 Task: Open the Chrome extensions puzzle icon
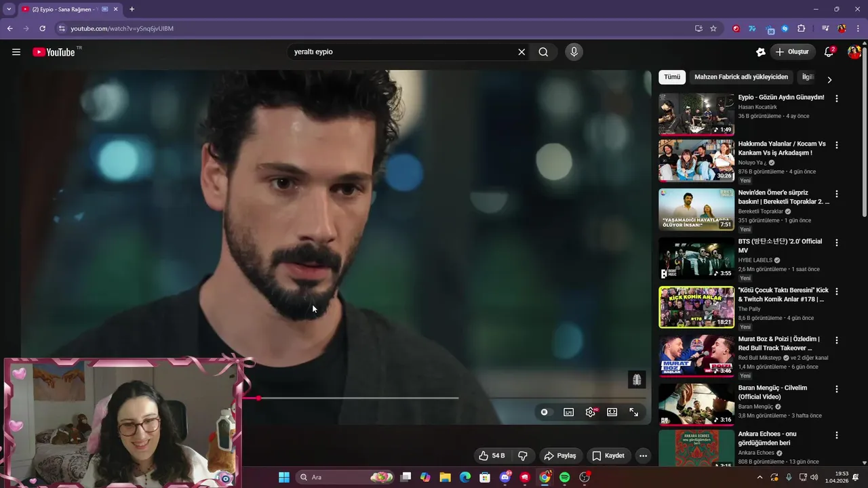click(802, 28)
